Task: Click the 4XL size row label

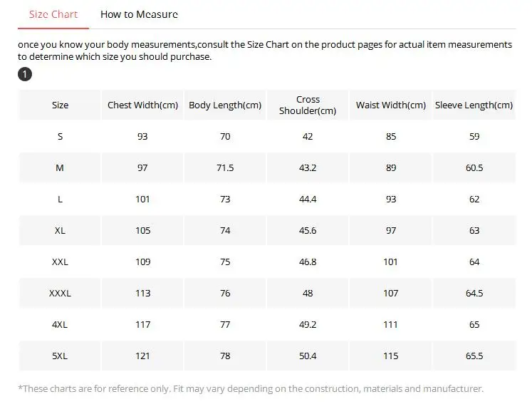Action: [60, 324]
